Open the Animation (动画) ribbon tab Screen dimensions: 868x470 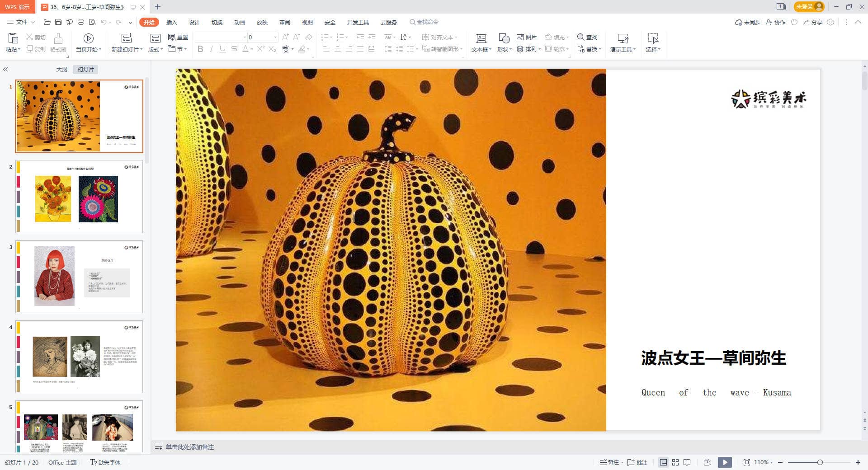240,22
